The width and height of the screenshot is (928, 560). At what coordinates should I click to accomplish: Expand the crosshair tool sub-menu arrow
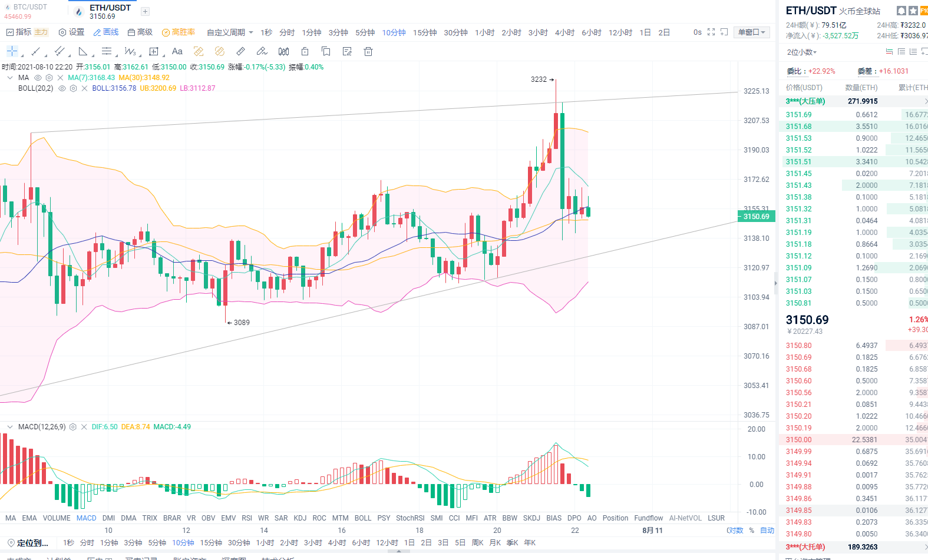[22, 55]
